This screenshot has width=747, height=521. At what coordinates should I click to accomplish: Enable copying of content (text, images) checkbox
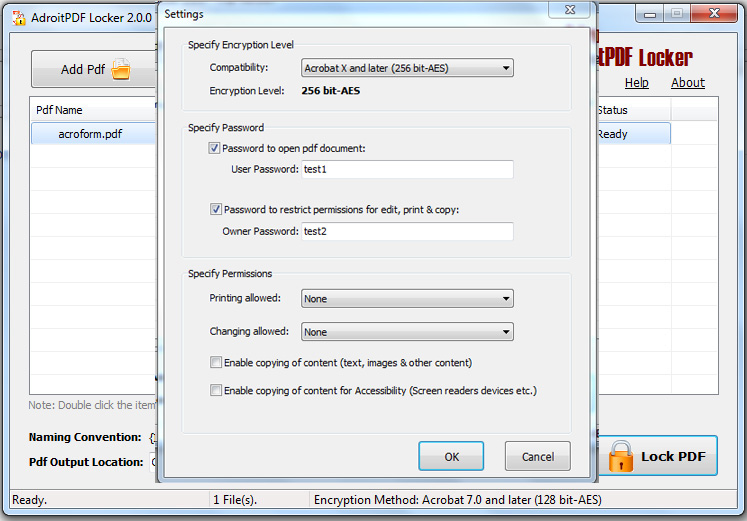pos(216,362)
